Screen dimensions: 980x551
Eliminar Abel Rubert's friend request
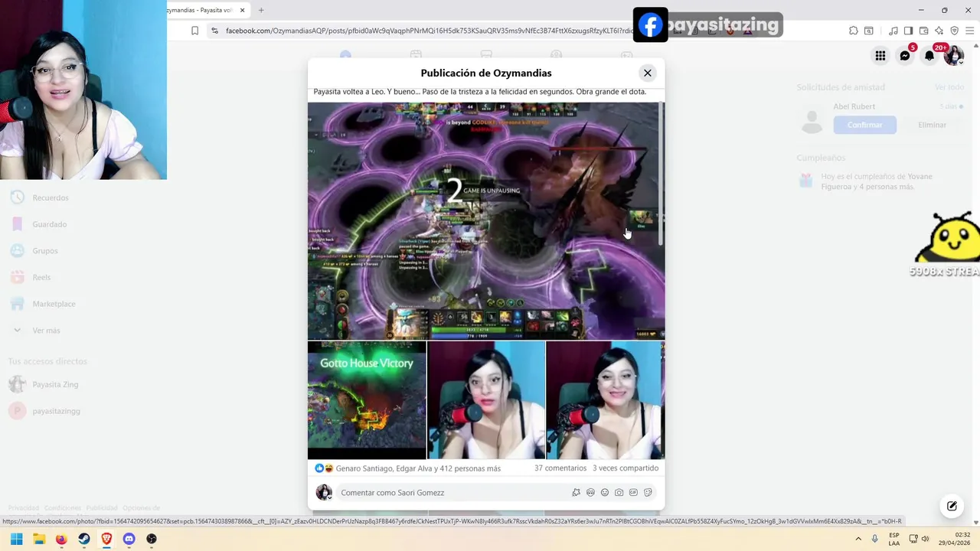tap(932, 125)
